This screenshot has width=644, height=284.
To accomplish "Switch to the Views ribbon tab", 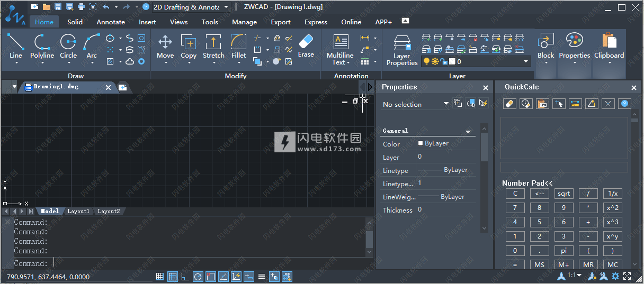I will pos(178,22).
